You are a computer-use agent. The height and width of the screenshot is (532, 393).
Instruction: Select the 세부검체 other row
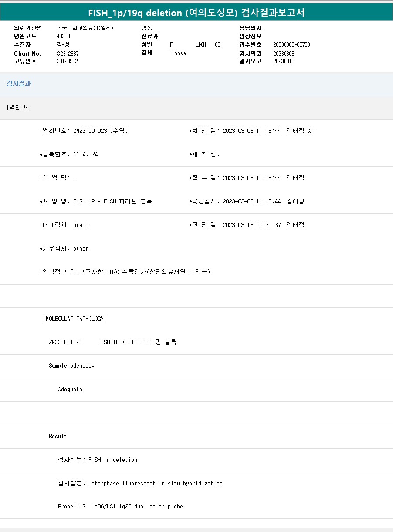[64, 248]
